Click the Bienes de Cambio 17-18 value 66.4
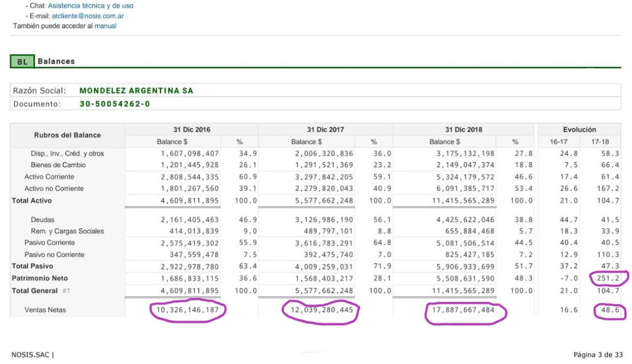The width and height of the screenshot is (632, 364). [x=610, y=165]
